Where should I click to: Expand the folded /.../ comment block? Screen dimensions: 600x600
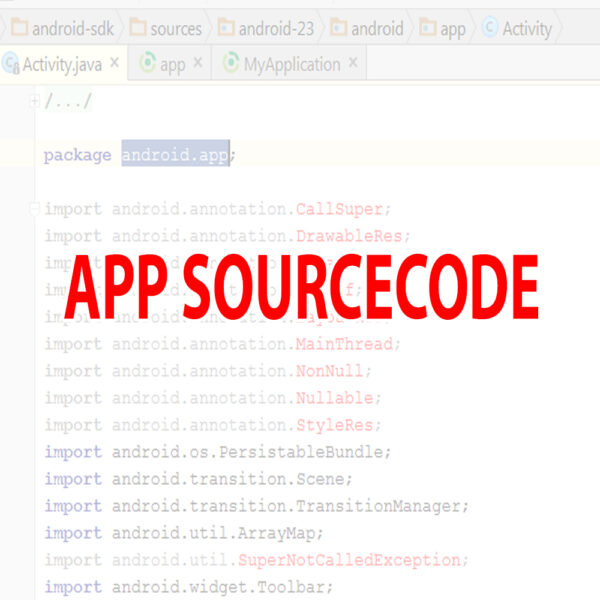(35, 101)
